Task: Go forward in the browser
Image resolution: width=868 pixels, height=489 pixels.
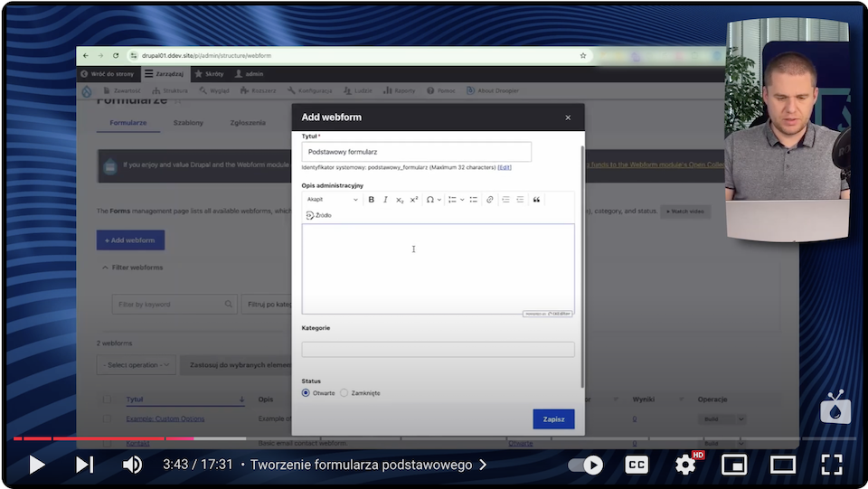Action: pos(100,55)
